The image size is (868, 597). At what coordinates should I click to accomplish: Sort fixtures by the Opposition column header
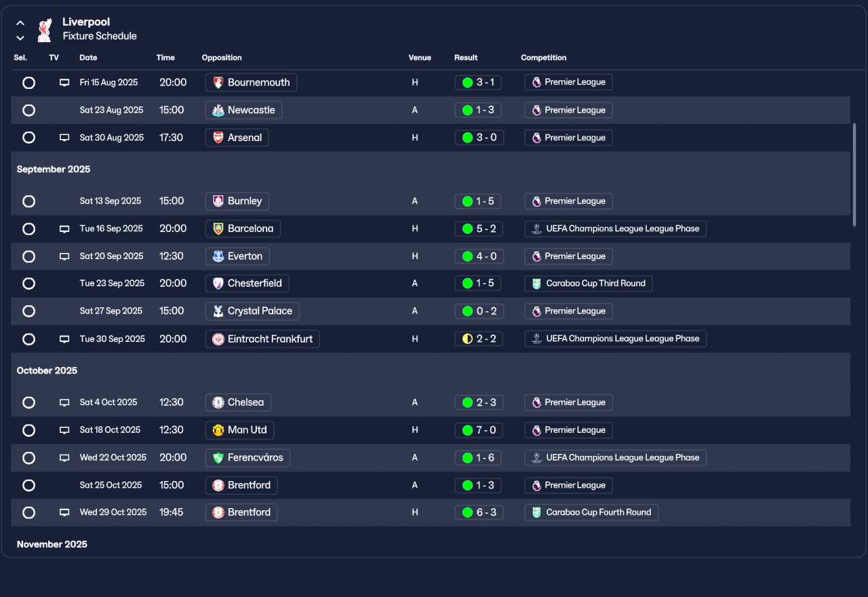click(222, 58)
